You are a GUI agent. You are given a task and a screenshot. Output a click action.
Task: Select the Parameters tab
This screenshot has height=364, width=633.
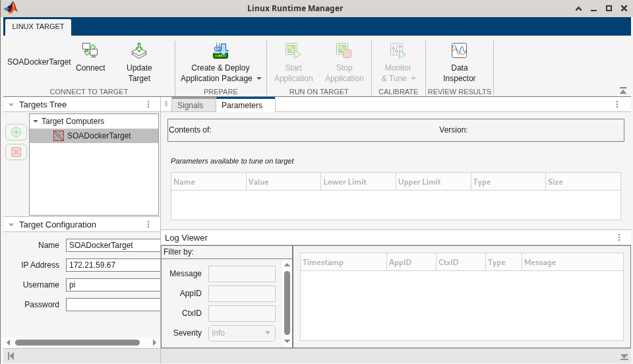point(245,106)
